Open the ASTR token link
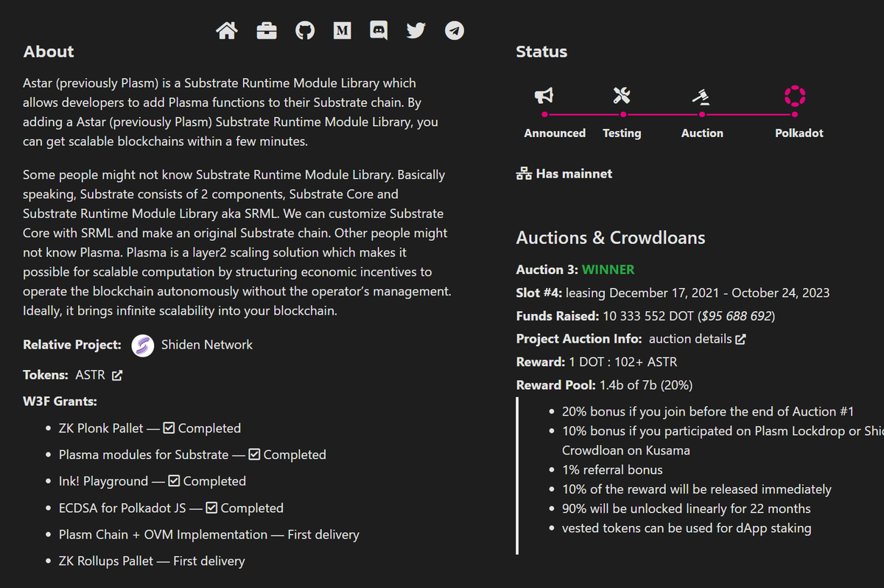 (91, 375)
